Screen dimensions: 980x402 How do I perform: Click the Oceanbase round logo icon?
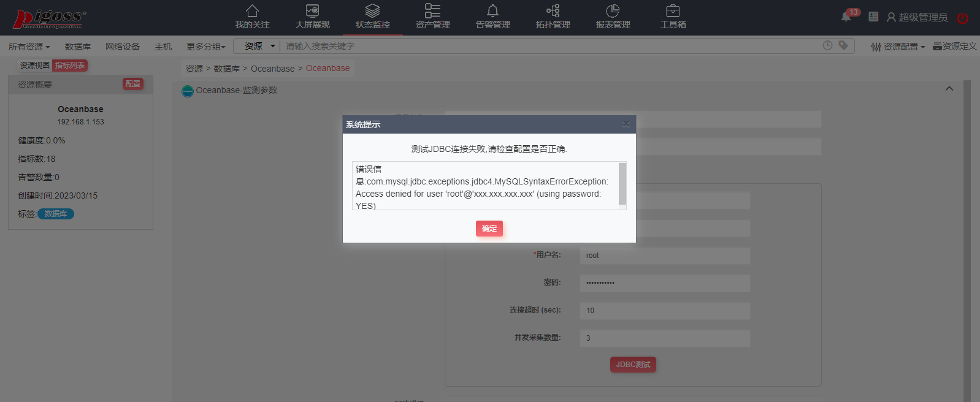point(188,91)
